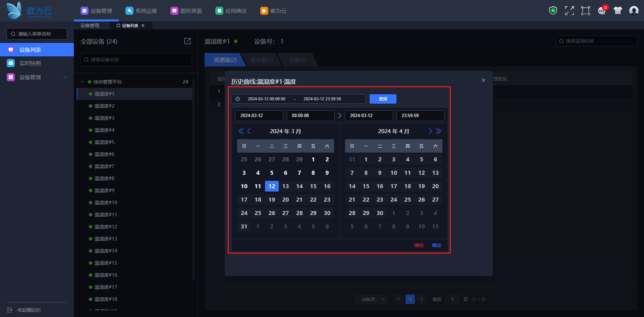Open the 系统运维 top menu
The image size is (644, 317).
[x=141, y=11]
